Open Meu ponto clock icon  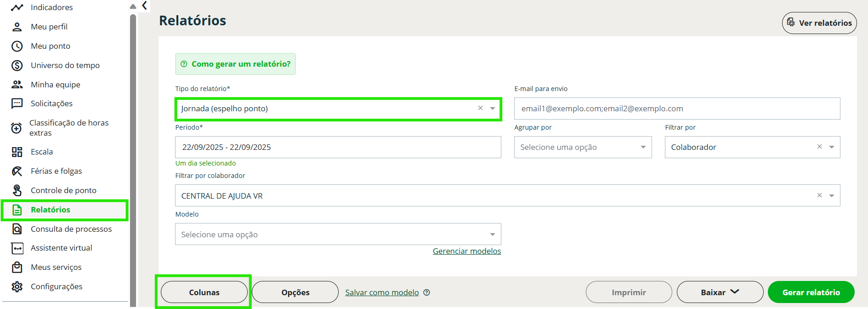pyautogui.click(x=17, y=46)
